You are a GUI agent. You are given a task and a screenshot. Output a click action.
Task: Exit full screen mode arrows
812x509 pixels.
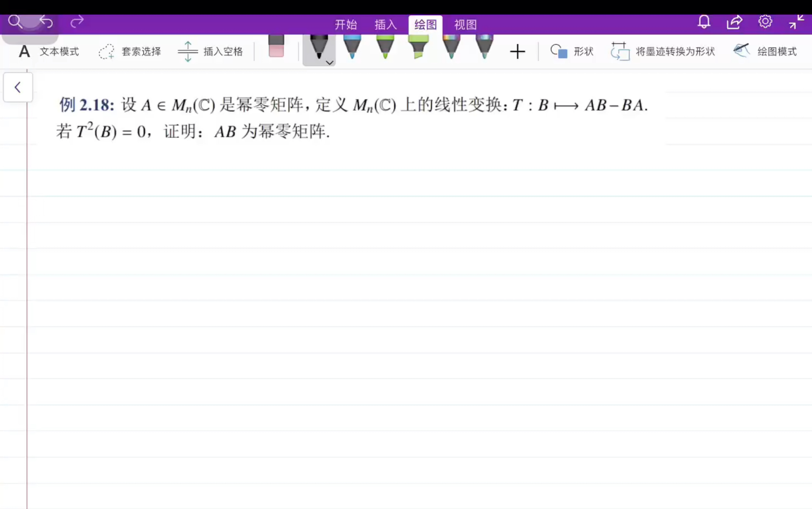pos(796,22)
